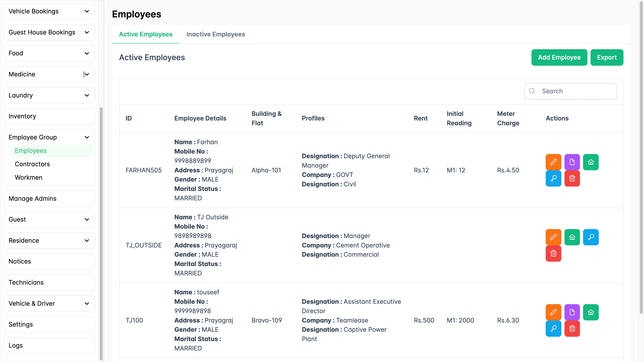The width and height of the screenshot is (644, 362).
Task: Click the orange edit icon for TJ_OUTSIDE
Action: point(554,237)
